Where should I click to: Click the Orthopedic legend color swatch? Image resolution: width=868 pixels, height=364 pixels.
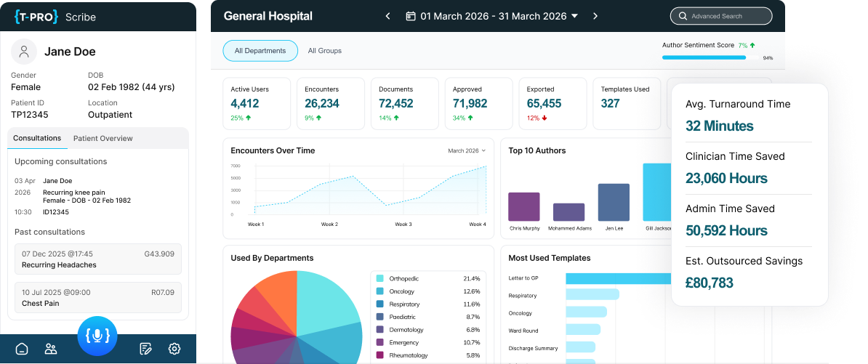pyautogui.click(x=379, y=278)
